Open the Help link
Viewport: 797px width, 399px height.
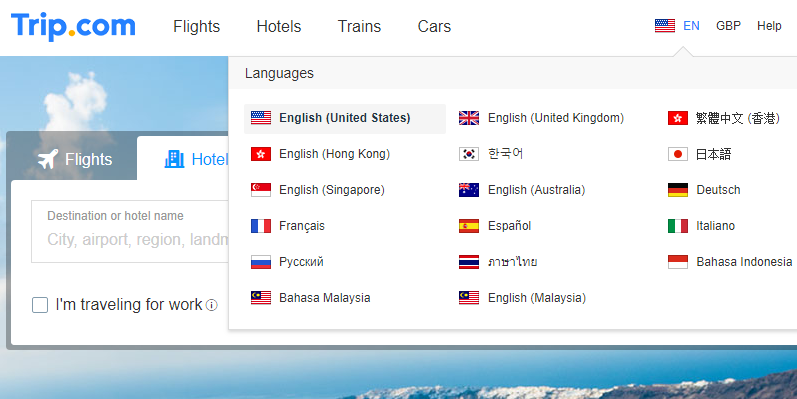pyautogui.click(x=769, y=26)
